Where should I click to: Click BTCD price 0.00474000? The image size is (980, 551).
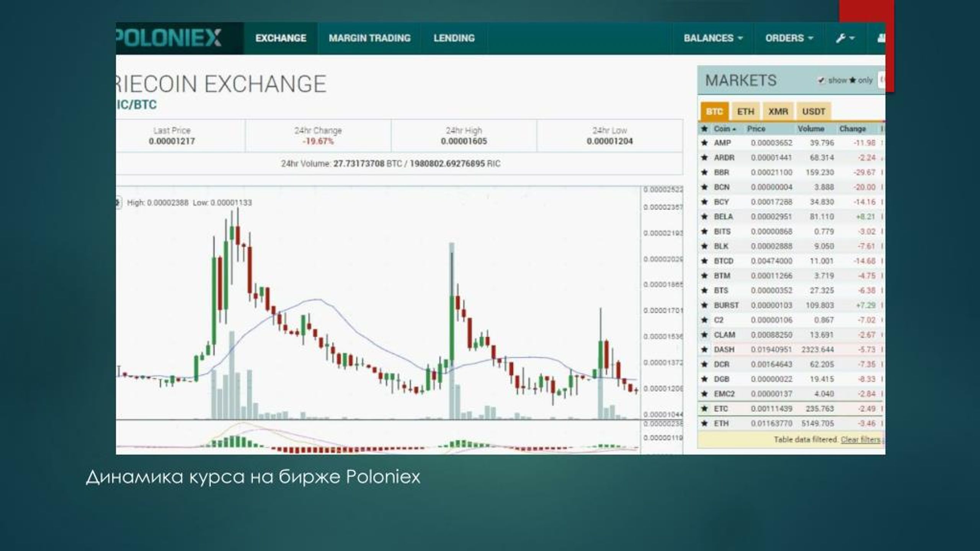click(x=771, y=261)
